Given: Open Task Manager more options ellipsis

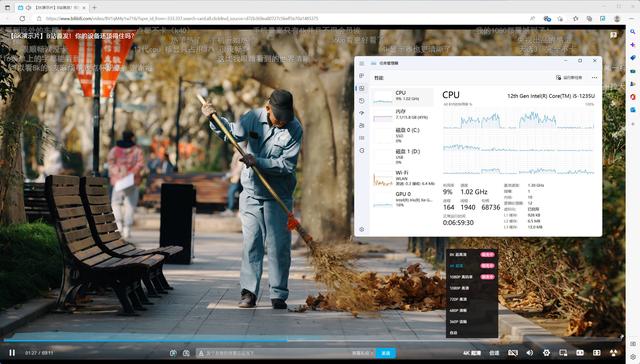Looking at the screenshot, I should (x=594, y=78).
